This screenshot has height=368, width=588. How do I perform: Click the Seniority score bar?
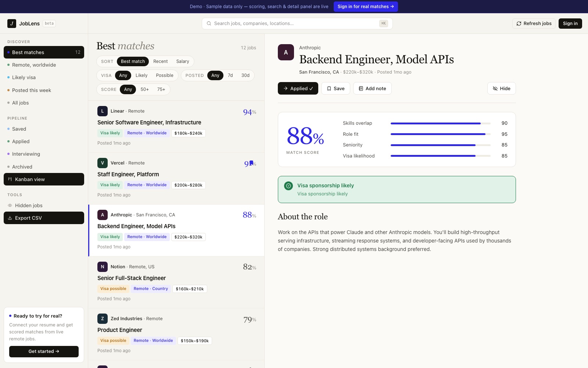pyautogui.click(x=441, y=145)
